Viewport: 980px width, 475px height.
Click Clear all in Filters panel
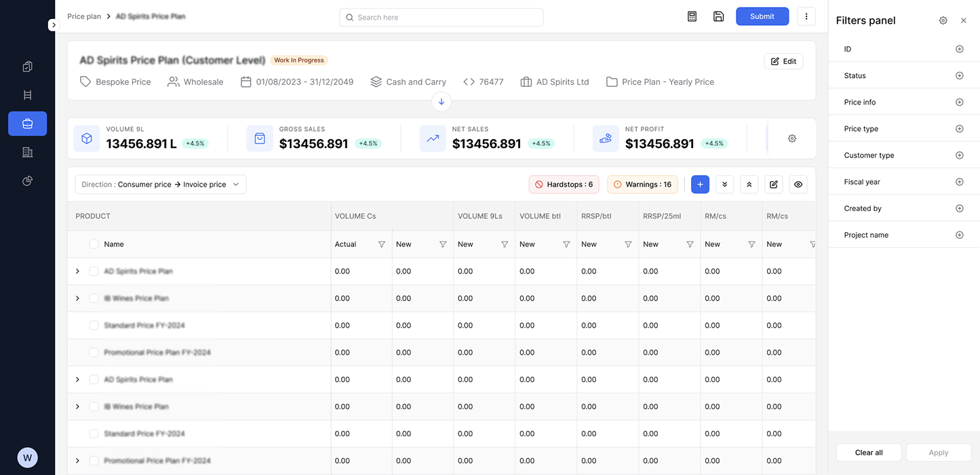868,453
